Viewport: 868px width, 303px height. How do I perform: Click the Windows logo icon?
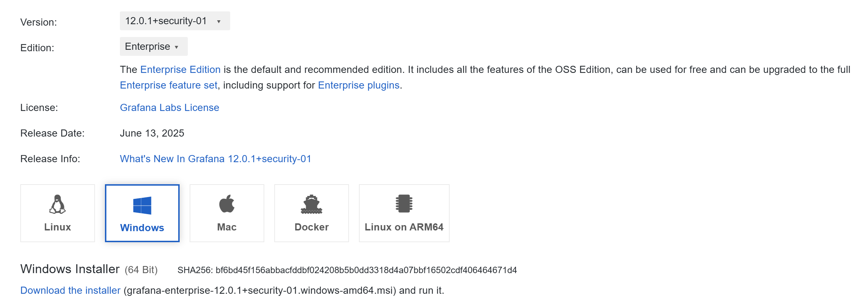tap(142, 205)
